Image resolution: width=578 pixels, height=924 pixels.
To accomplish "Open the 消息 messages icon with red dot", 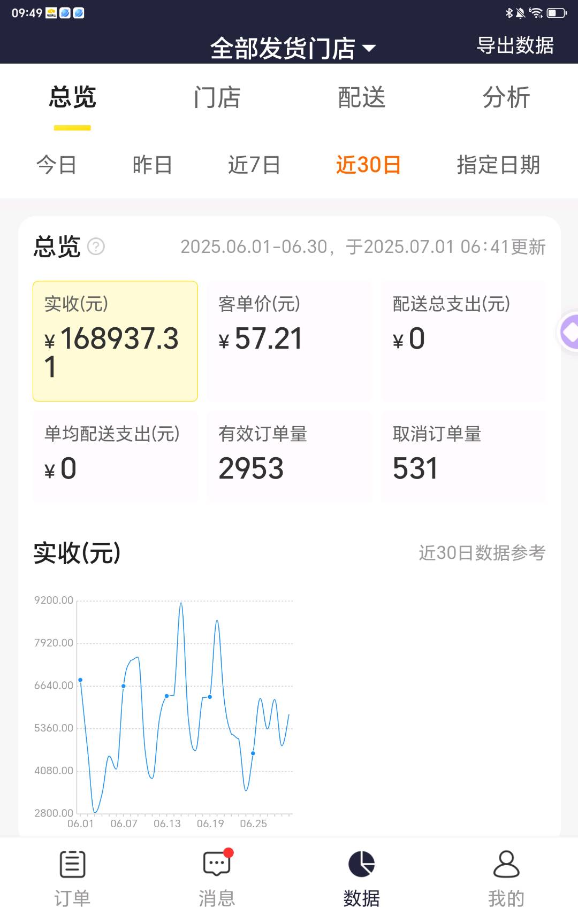I will 217,863.
